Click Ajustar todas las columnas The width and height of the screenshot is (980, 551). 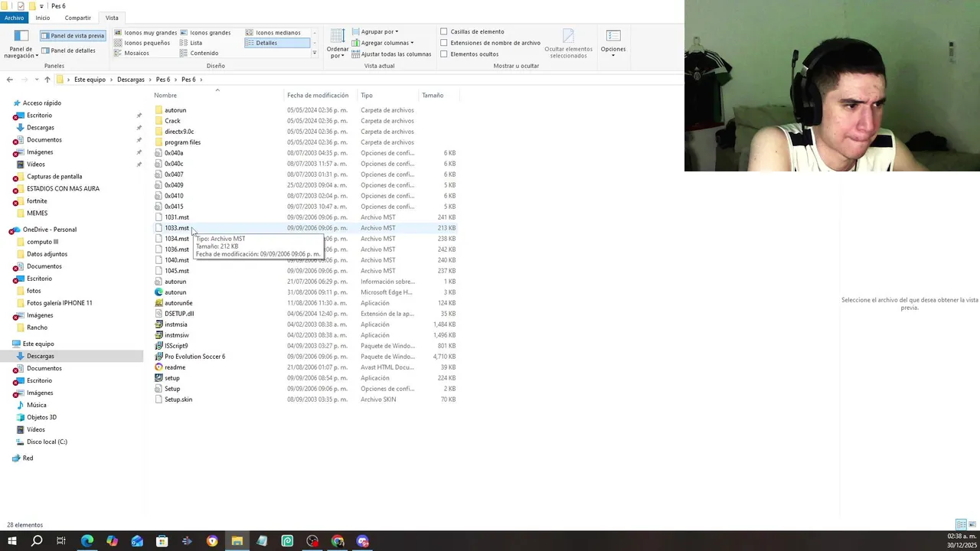391,54
